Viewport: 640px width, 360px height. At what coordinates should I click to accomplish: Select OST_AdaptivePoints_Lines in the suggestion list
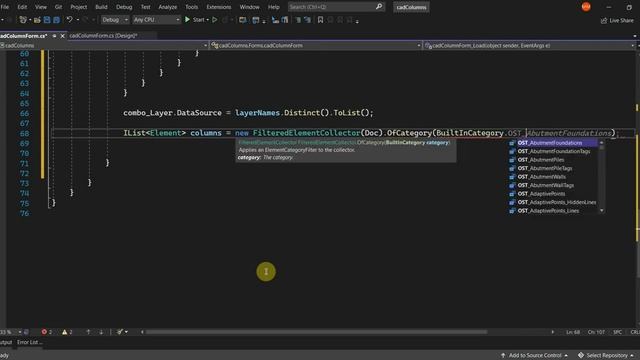(553, 211)
